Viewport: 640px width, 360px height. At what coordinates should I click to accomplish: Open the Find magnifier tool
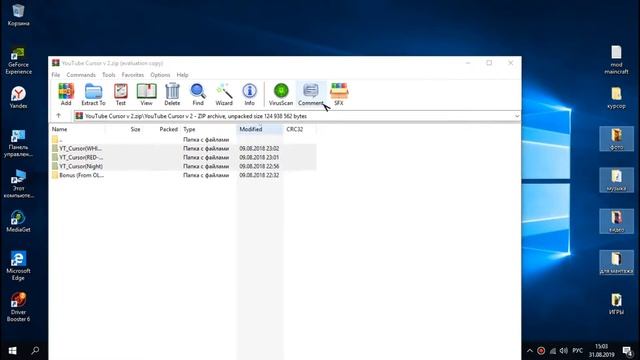pos(198,94)
